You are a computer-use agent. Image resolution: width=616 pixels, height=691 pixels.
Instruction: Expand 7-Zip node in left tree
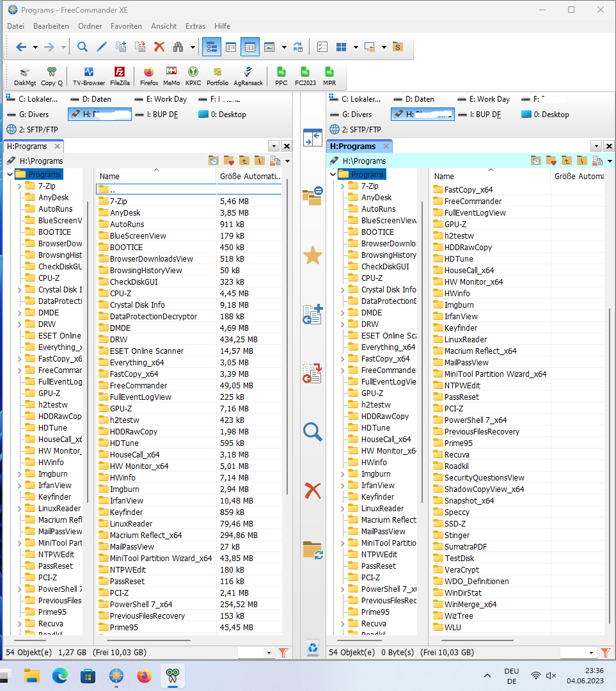pyautogui.click(x=19, y=186)
